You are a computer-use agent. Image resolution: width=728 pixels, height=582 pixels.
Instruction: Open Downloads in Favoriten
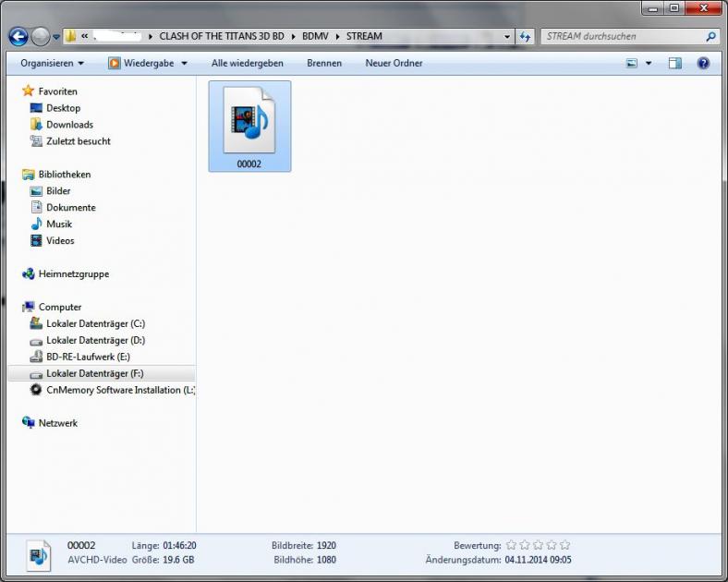[x=69, y=125]
